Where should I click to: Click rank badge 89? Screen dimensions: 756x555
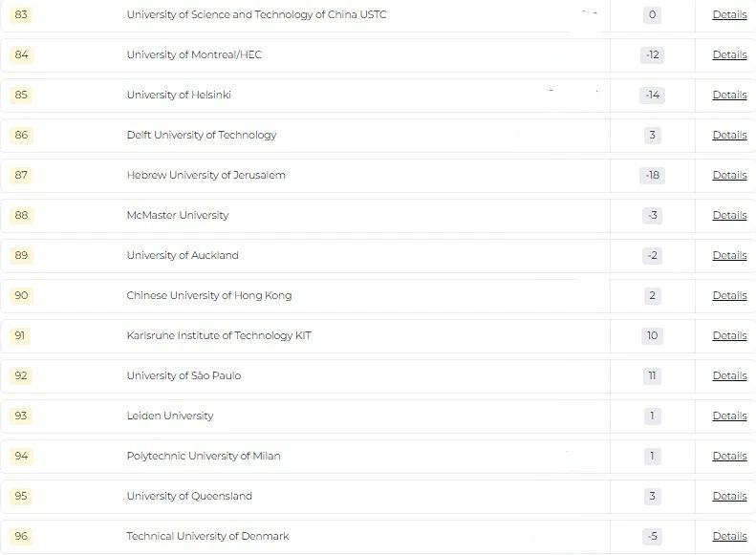[x=21, y=255]
